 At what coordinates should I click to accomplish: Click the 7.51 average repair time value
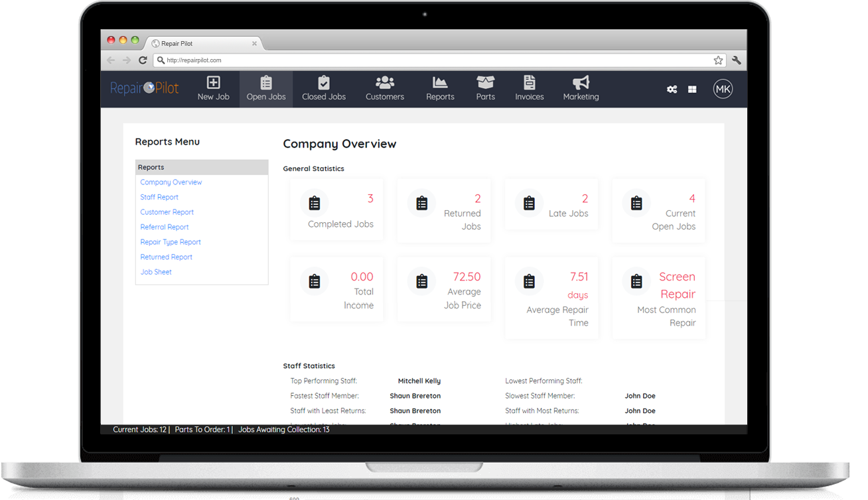pyautogui.click(x=579, y=277)
